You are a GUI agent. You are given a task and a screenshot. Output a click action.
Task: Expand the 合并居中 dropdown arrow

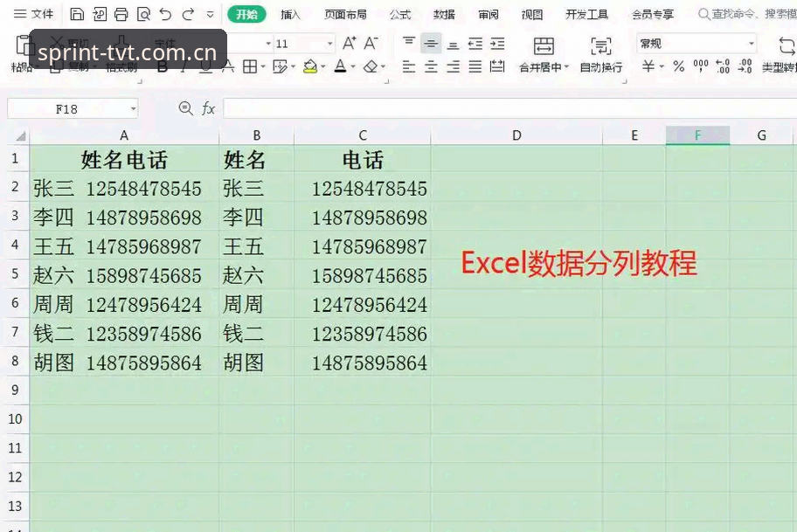566,67
